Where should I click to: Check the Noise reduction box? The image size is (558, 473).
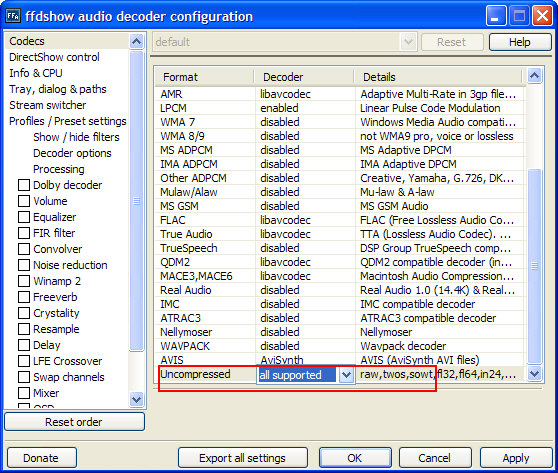click(x=24, y=265)
